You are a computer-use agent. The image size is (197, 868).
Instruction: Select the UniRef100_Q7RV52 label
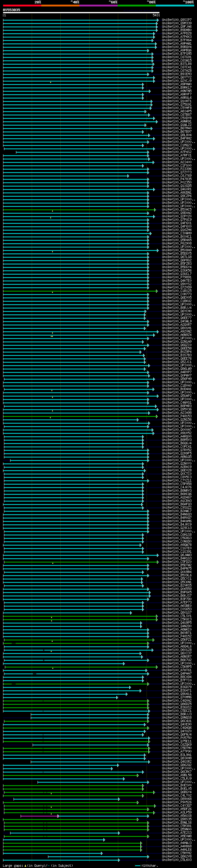pyautogui.click(x=177, y=450)
